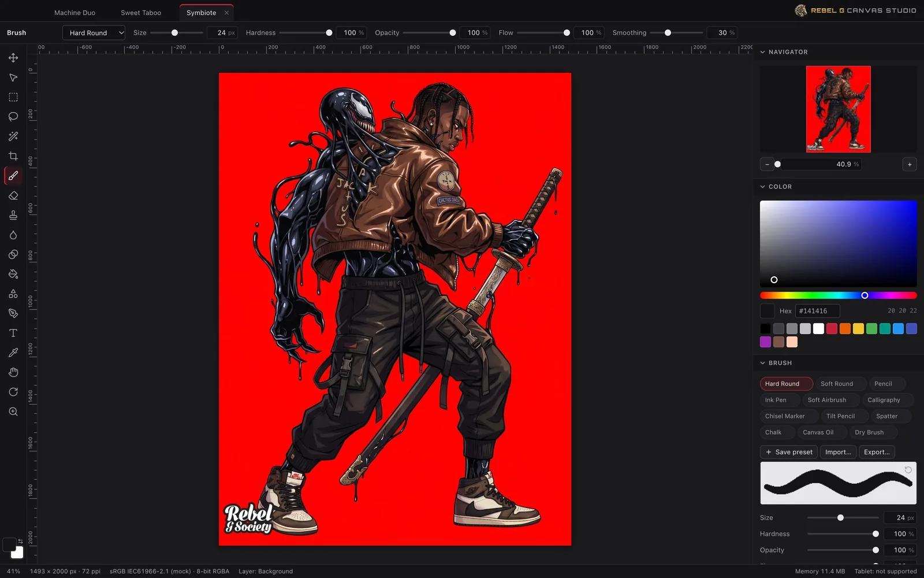Screen dimensions: 924x578
Task: Select the Paint Bucket tool
Action: click(x=13, y=274)
